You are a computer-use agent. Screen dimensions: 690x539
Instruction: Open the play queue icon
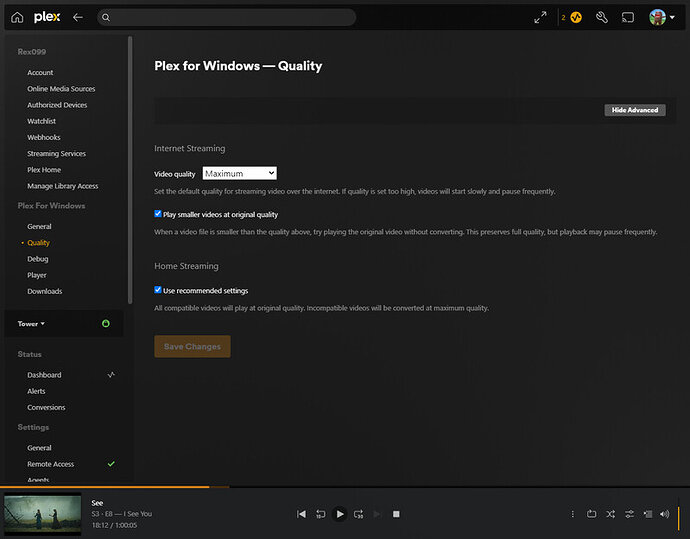tap(648, 514)
